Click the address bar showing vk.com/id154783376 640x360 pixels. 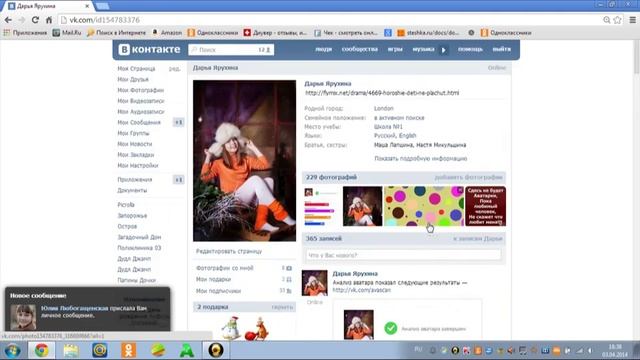[331, 20]
